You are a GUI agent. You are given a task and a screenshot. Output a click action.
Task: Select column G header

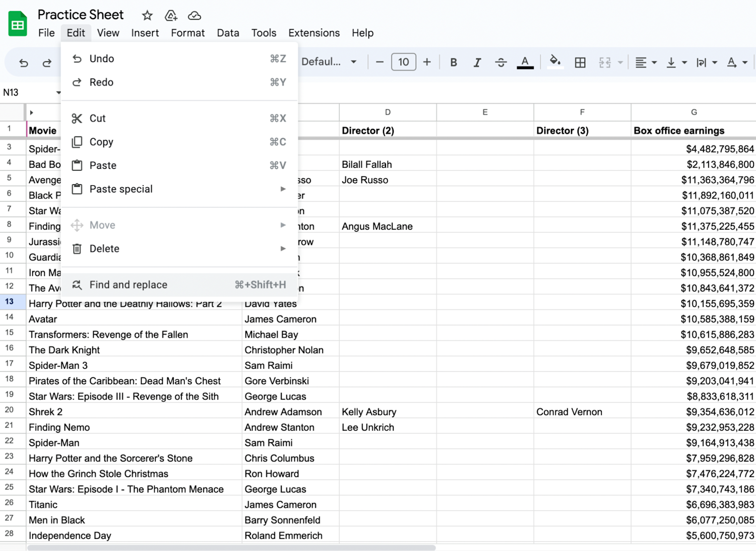point(694,112)
